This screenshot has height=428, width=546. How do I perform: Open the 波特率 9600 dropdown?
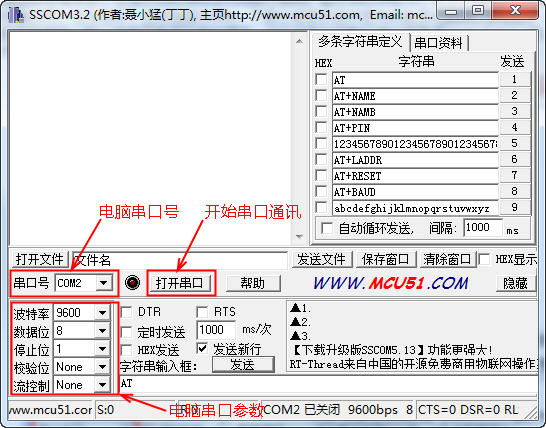[x=102, y=312]
